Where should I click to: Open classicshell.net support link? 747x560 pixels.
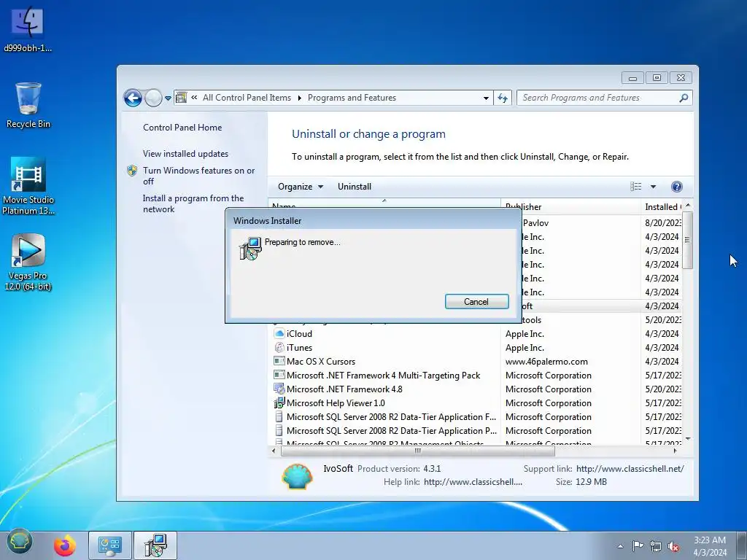(x=630, y=469)
